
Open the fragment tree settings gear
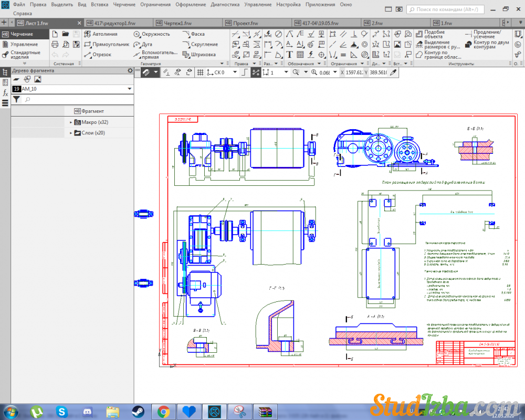point(130,71)
